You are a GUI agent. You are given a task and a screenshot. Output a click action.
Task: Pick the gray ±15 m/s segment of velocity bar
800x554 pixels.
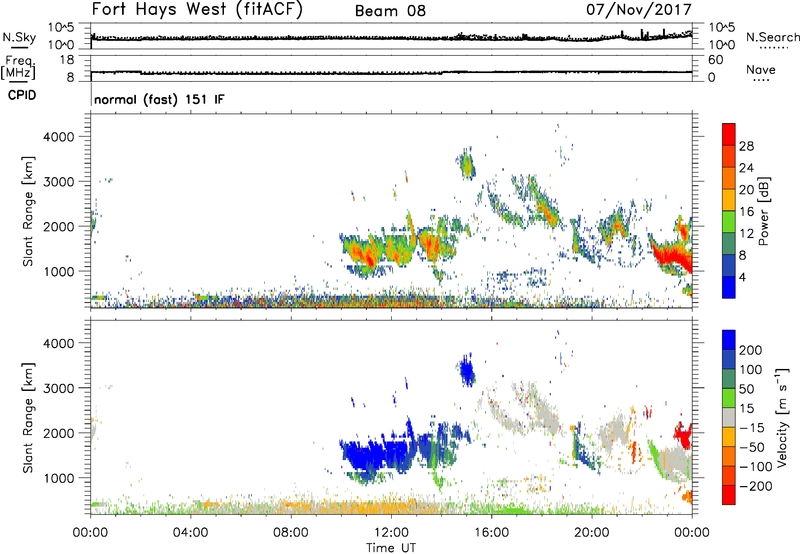point(729,418)
